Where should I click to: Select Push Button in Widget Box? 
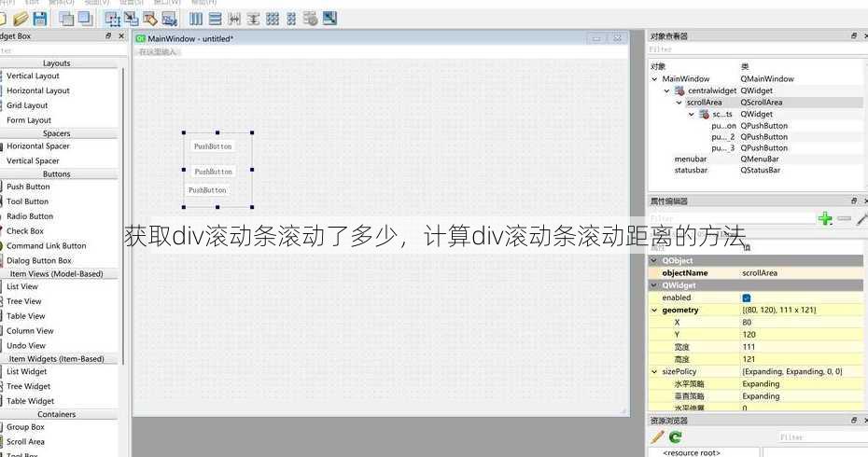tap(28, 187)
